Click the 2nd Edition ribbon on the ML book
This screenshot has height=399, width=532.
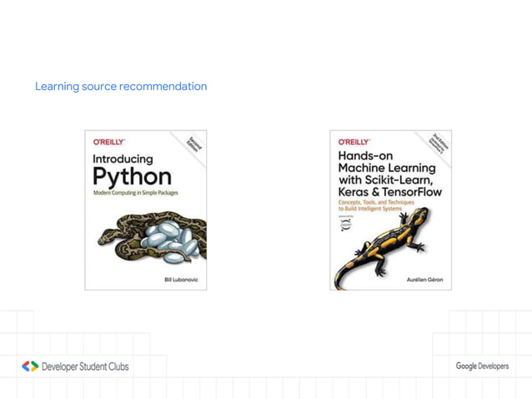pyautogui.click(x=439, y=144)
